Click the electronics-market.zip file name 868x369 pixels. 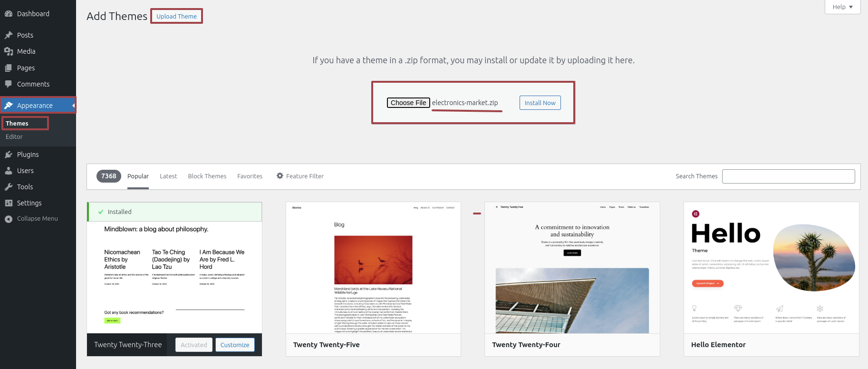pyautogui.click(x=465, y=103)
